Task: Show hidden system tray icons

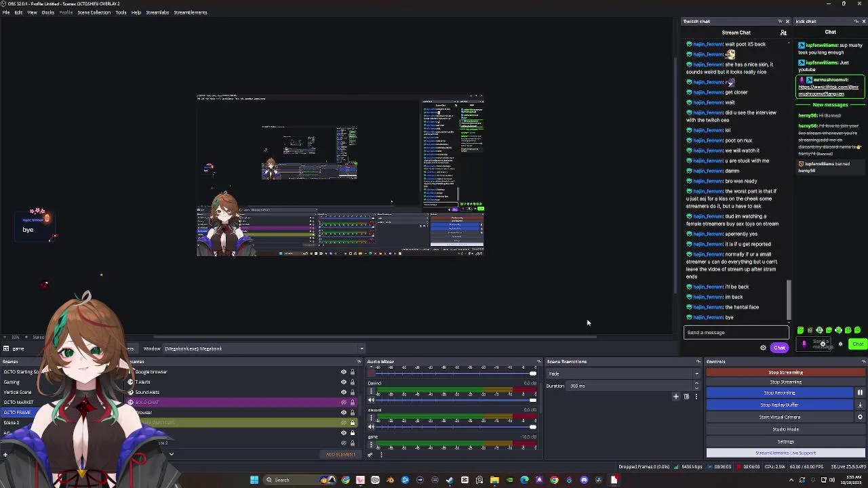Action: (791, 480)
